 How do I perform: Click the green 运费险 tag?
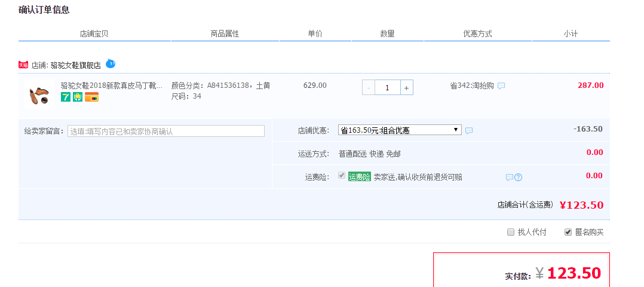360,177
